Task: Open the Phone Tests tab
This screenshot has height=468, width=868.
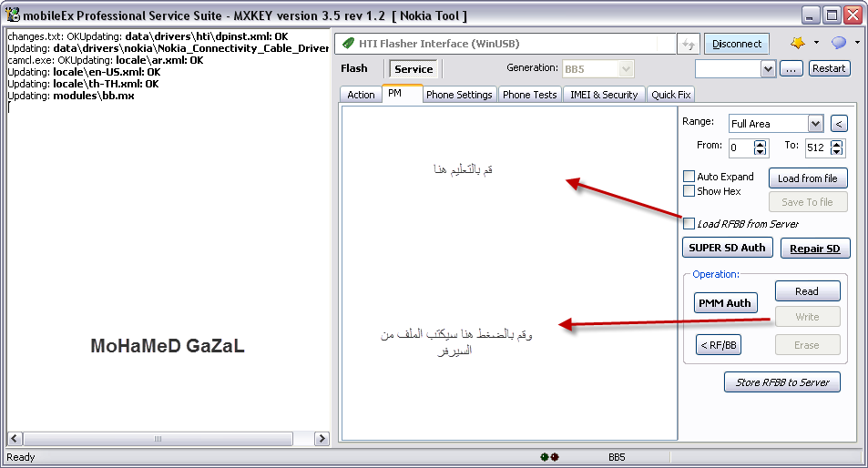Action: point(530,95)
